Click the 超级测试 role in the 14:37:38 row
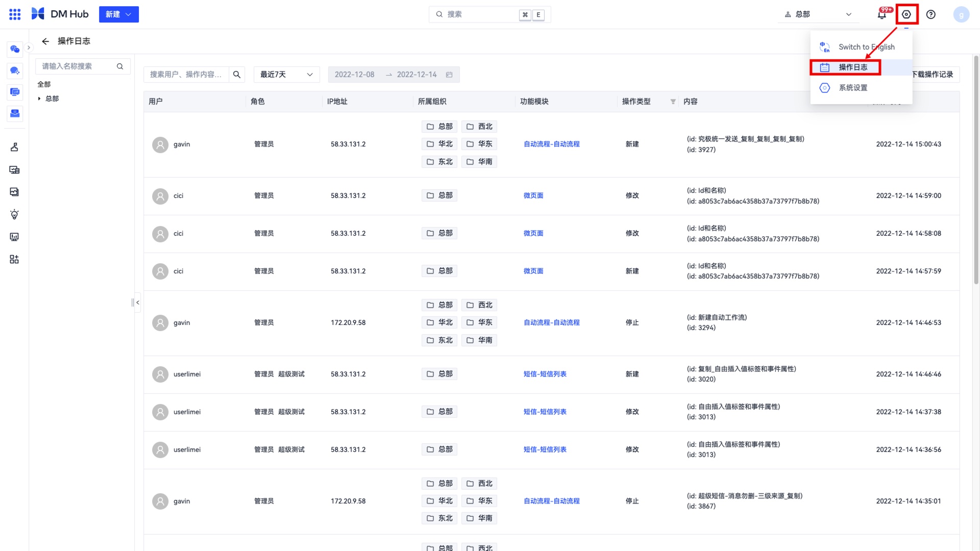The height and width of the screenshot is (551, 980). pyautogui.click(x=291, y=412)
